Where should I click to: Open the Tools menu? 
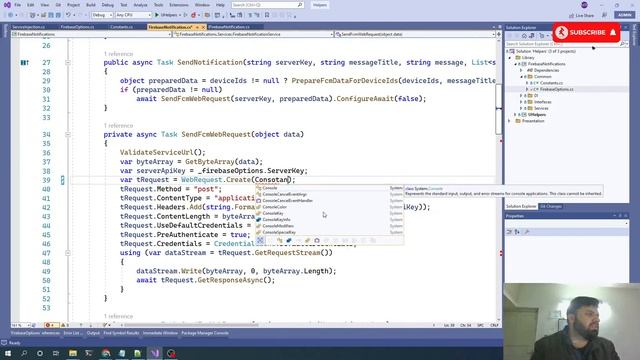[158, 5]
